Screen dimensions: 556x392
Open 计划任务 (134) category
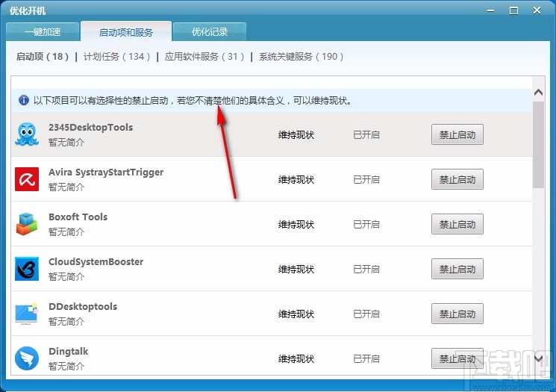[116, 57]
